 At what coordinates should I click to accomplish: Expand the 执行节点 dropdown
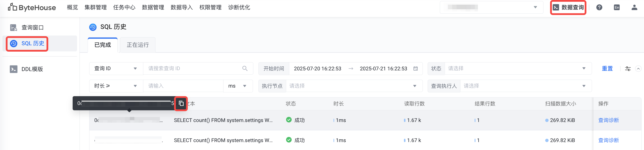coord(354,86)
